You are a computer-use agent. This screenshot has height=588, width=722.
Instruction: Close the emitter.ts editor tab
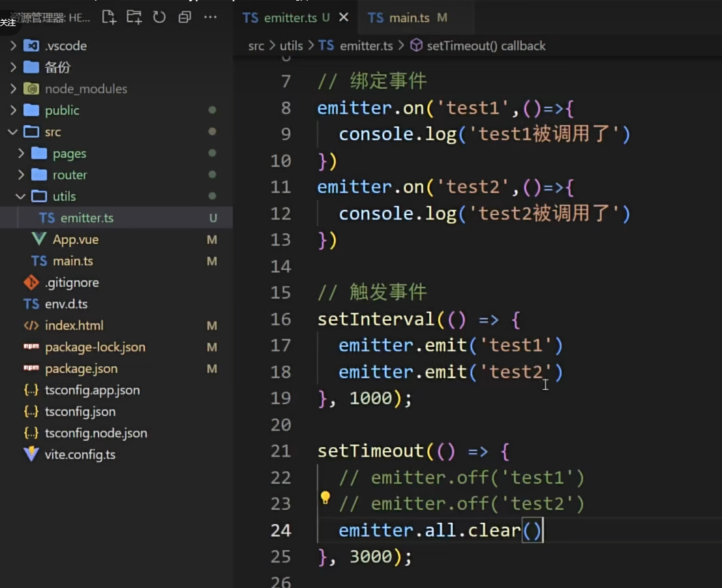[x=344, y=18]
